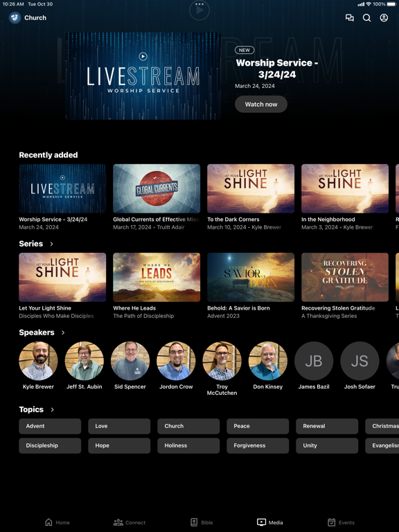Open To the Dark Corners thumbnail
399x532 pixels.
click(251, 188)
